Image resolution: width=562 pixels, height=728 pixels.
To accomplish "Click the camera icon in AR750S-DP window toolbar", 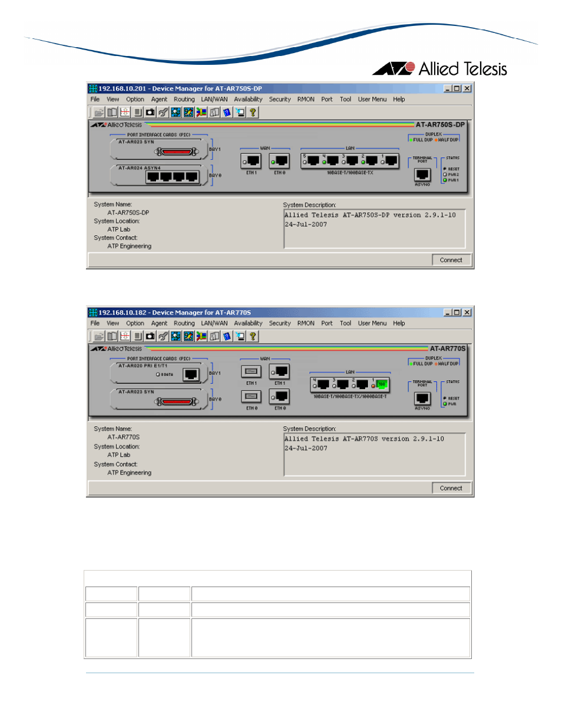I will tap(150, 112).
